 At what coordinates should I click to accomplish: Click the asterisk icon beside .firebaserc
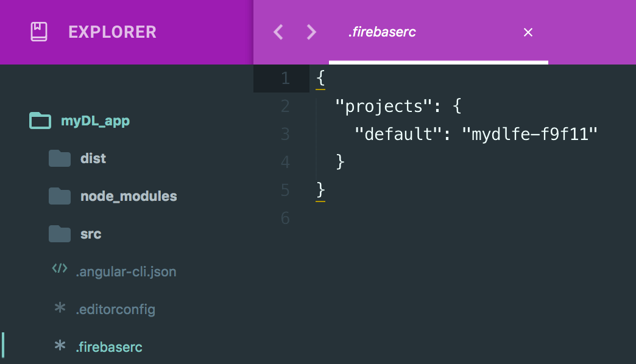click(x=60, y=346)
